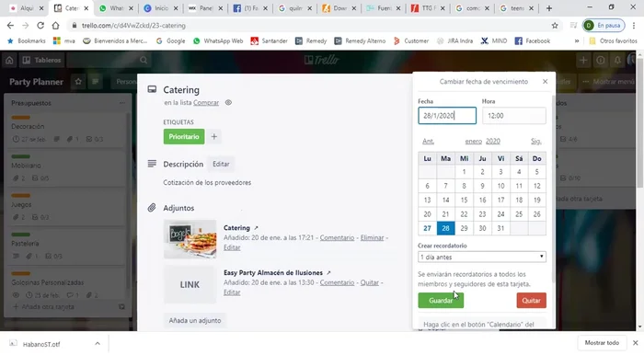Open the Comprar list link
Viewport: 644px width, 355px height.
coord(206,103)
